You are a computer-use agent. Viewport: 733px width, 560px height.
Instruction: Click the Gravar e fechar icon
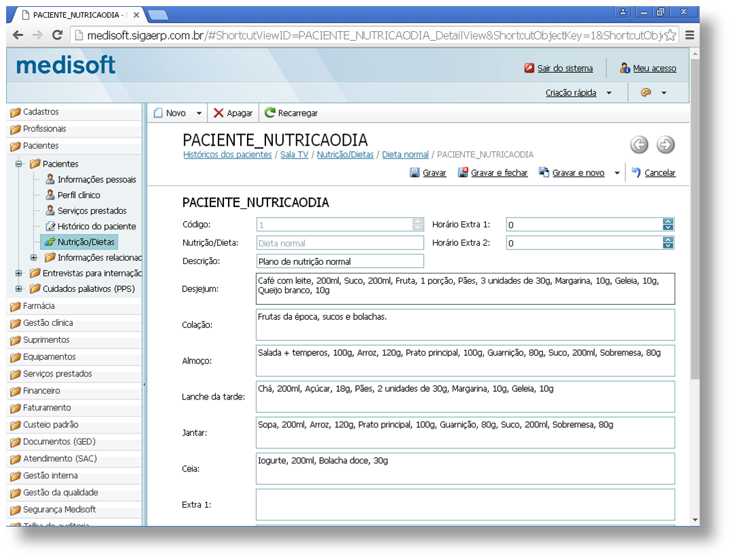tap(463, 172)
